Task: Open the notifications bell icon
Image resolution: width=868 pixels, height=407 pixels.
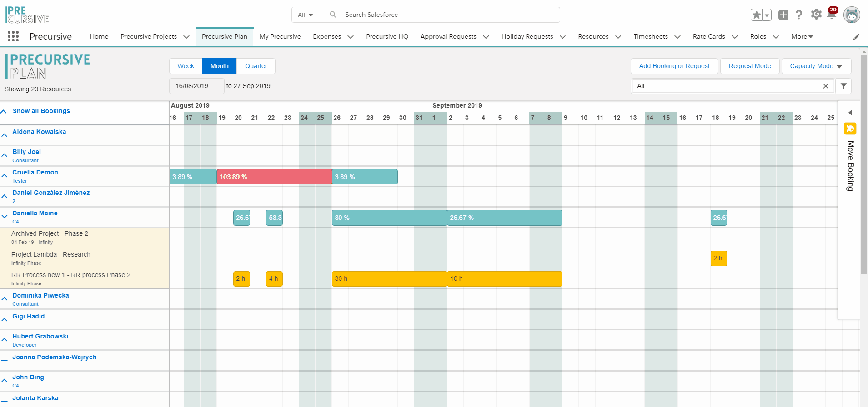Action: pos(832,14)
